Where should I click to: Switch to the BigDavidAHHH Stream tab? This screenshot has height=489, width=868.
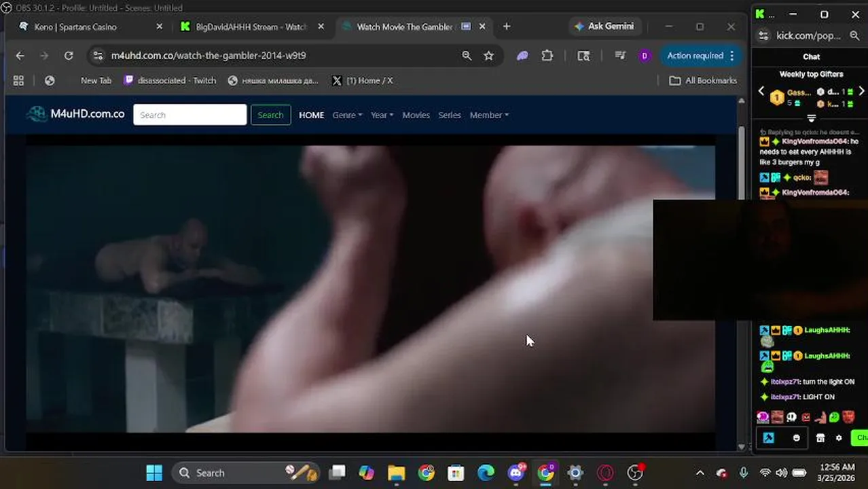[x=252, y=26]
